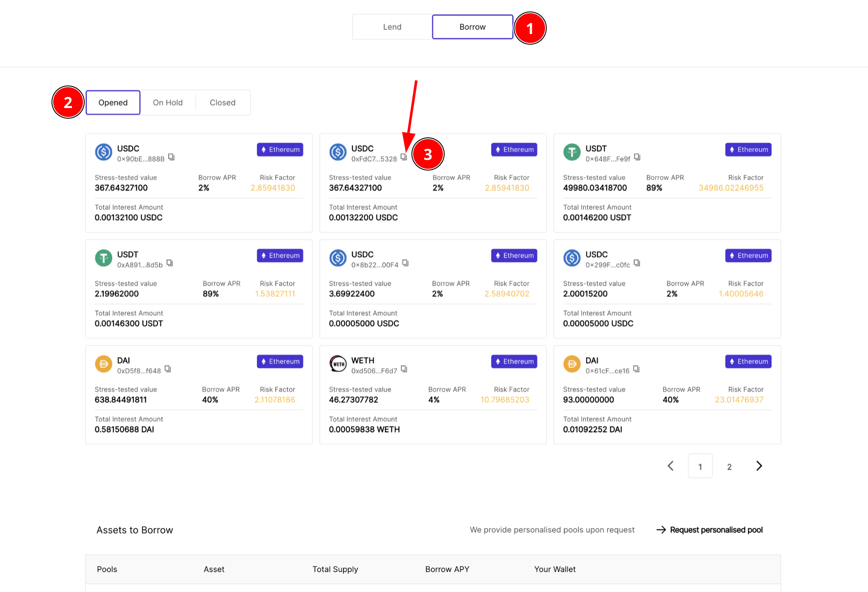Copy USDT address 0xA891...8d5b

(x=169, y=263)
